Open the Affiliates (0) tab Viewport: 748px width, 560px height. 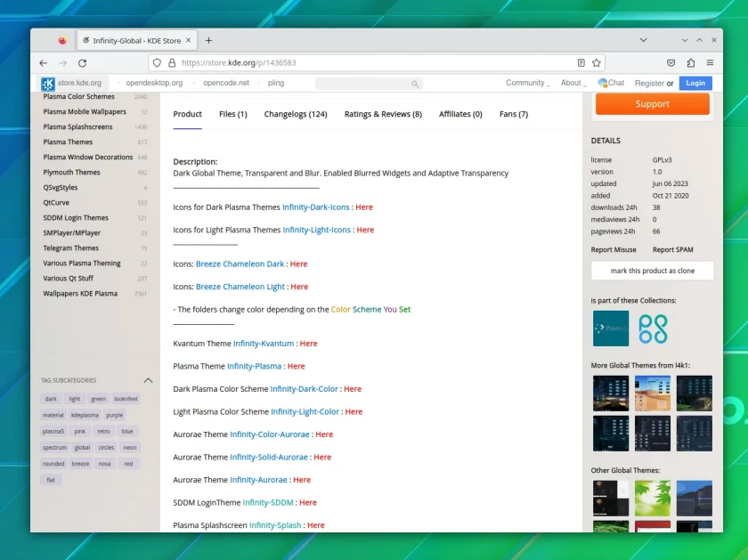460,114
